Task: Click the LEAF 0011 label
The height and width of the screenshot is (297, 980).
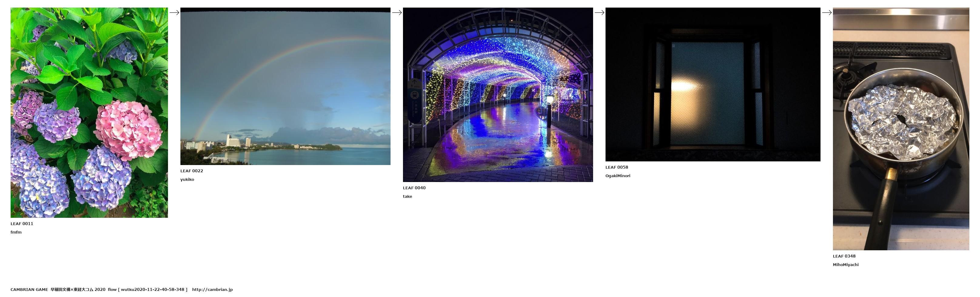Action: click(22, 224)
